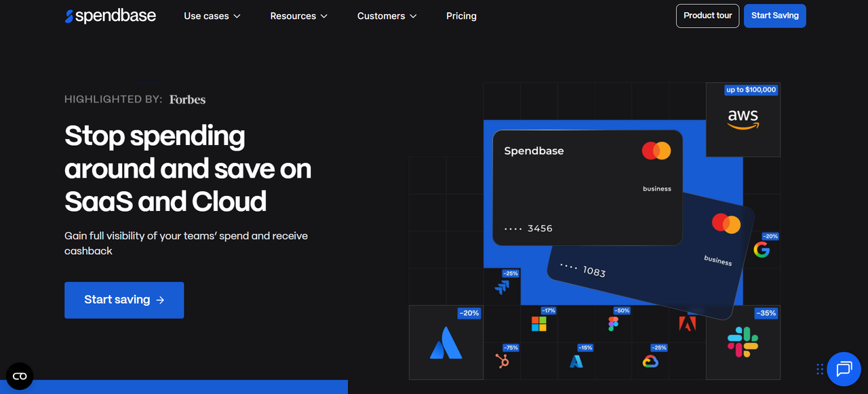Click the Jira logo icon
The width and height of the screenshot is (868, 394).
502,287
